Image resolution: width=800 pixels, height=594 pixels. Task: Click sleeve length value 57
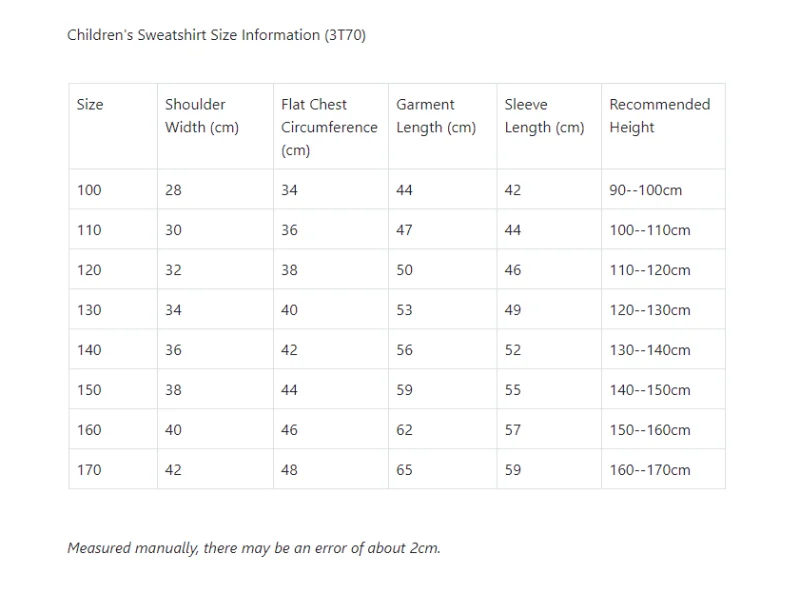(x=512, y=430)
